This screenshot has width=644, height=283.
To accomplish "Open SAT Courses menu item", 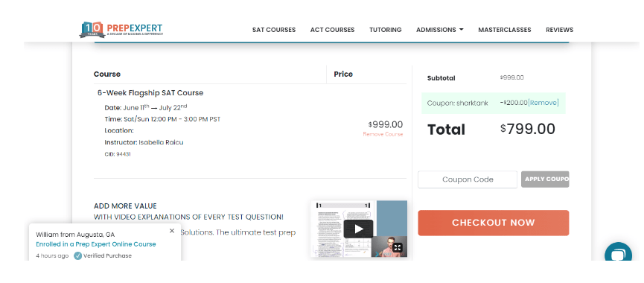I will pos(274,30).
